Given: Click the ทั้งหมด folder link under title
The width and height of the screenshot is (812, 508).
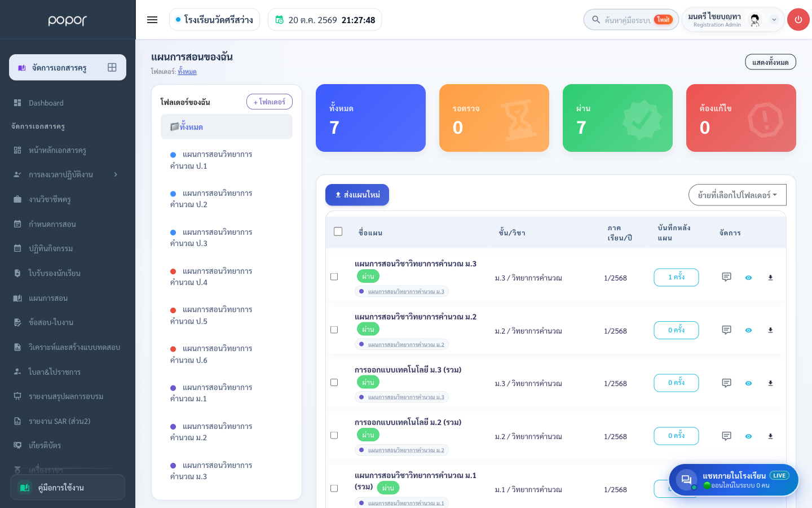Looking at the screenshot, I should (x=187, y=72).
